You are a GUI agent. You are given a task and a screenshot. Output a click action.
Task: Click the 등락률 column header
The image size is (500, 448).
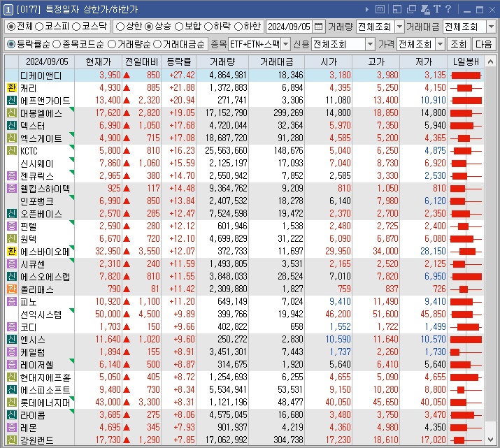pos(179,62)
